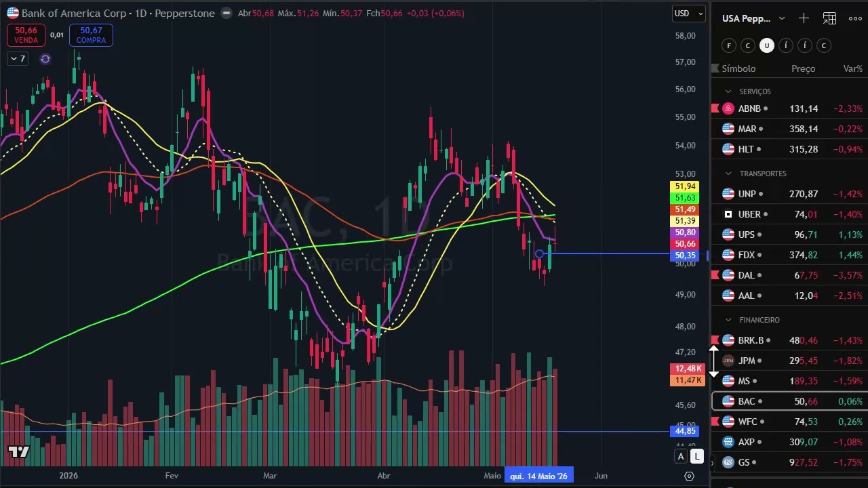
Task: Select UNP in the watchlist
Action: click(789, 194)
